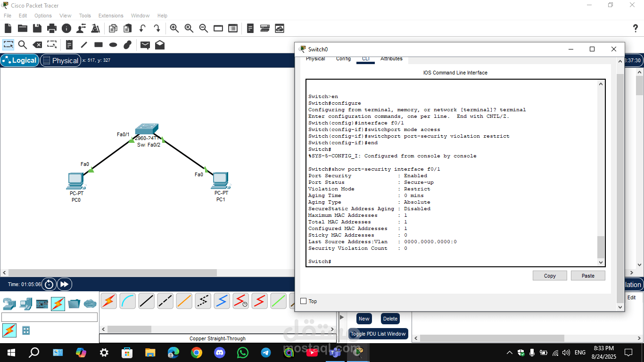Select the Network Devices category icon

pyautogui.click(x=9, y=304)
